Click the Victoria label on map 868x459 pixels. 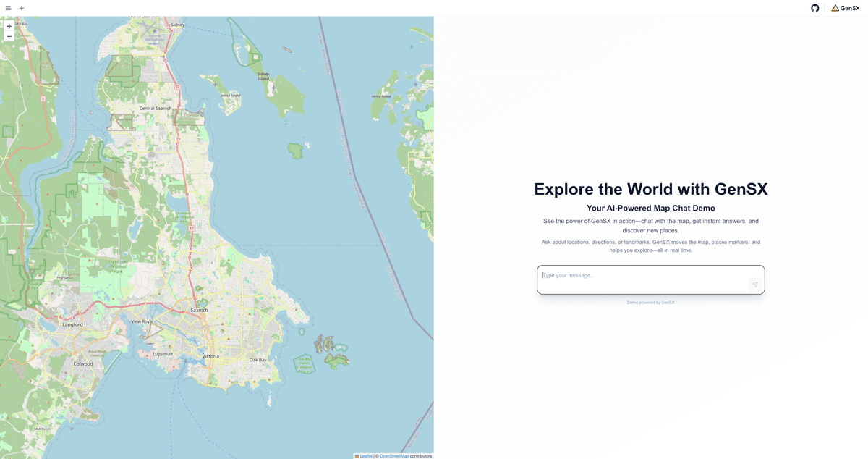tap(210, 357)
